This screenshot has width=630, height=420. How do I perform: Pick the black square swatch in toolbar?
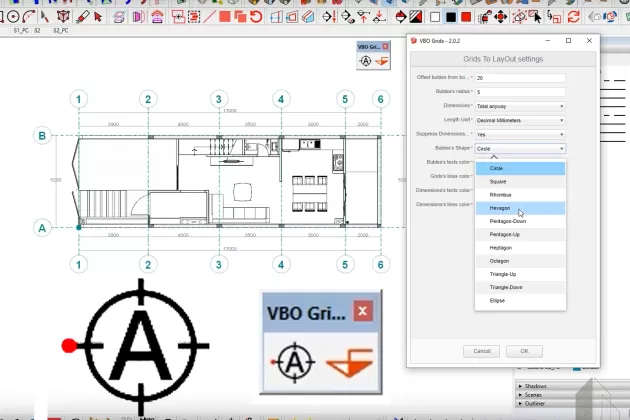tap(451, 17)
